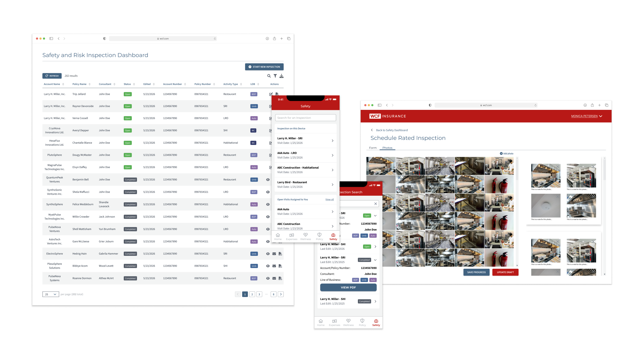
Task: Click Back to Safety Dashboard link
Action: click(x=392, y=130)
